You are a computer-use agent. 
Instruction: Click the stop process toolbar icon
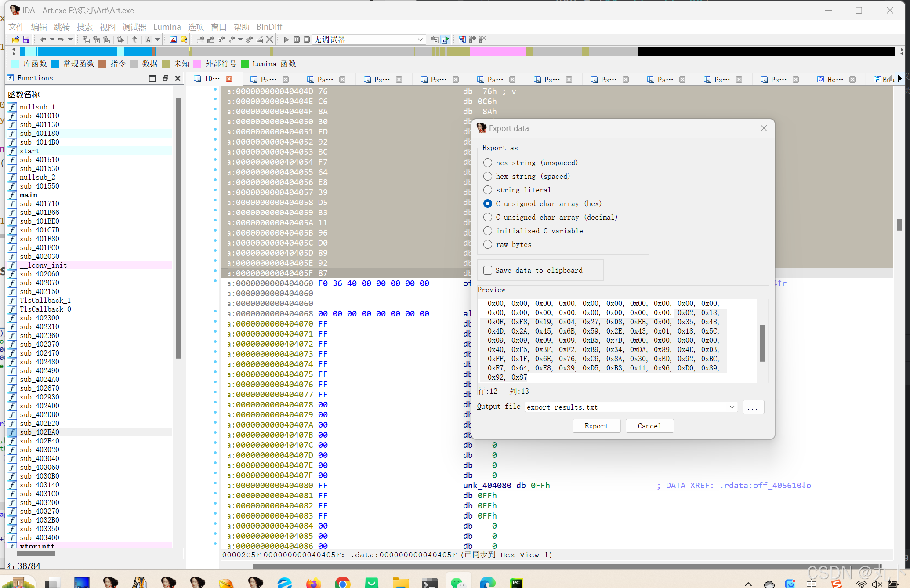pyautogui.click(x=307, y=40)
